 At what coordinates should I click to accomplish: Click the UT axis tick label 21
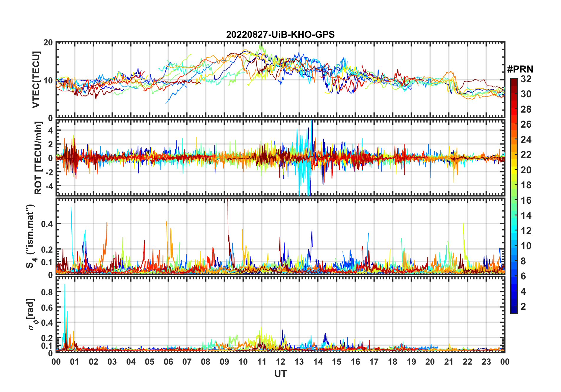pyautogui.click(x=449, y=362)
